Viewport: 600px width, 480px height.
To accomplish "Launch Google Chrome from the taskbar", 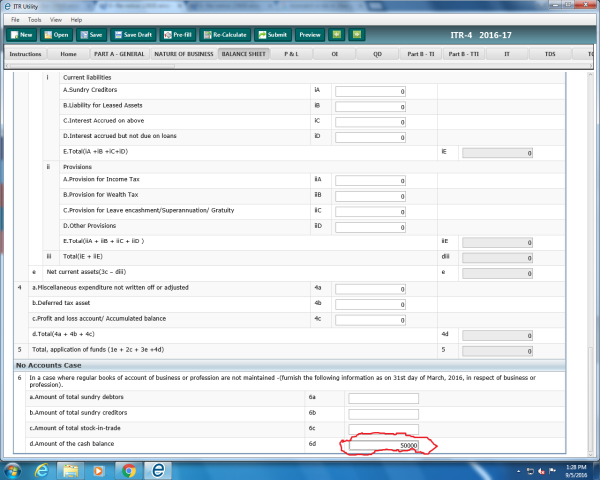I will point(129,469).
